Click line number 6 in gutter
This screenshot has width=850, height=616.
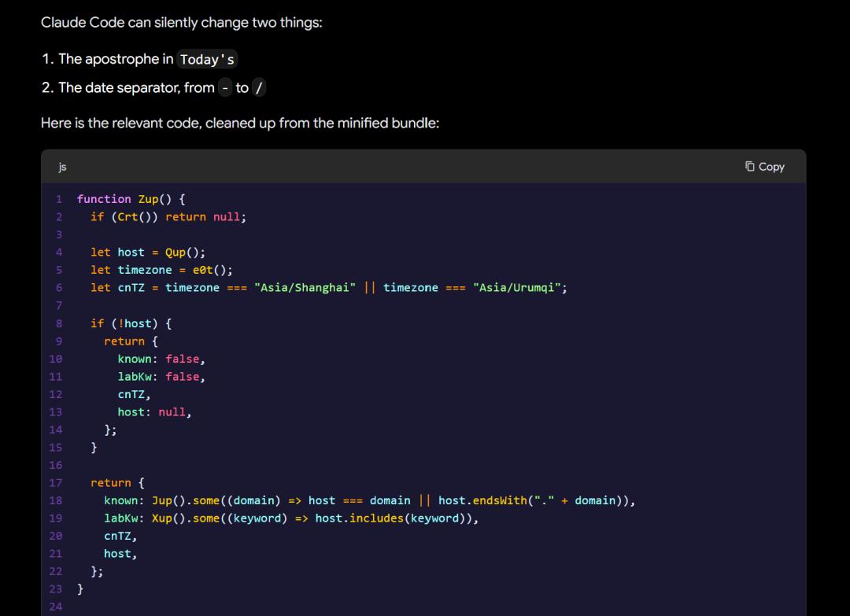pyautogui.click(x=59, y=288)
